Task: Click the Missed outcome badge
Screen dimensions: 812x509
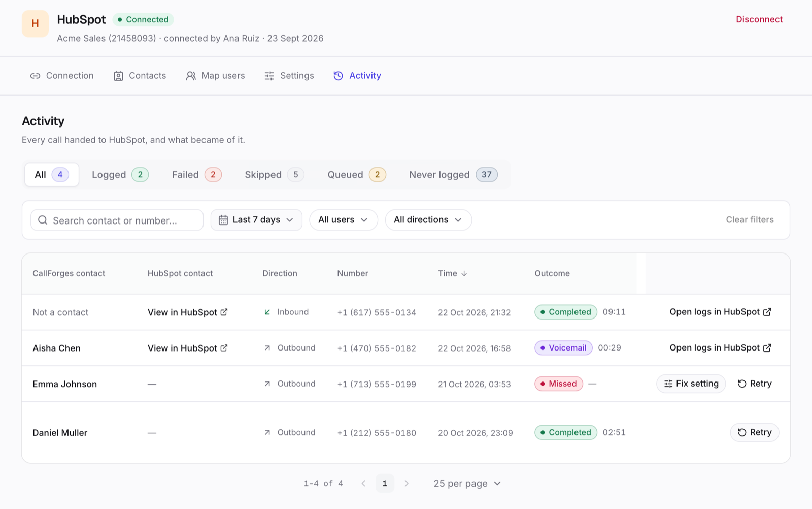Action: [558, 384]
